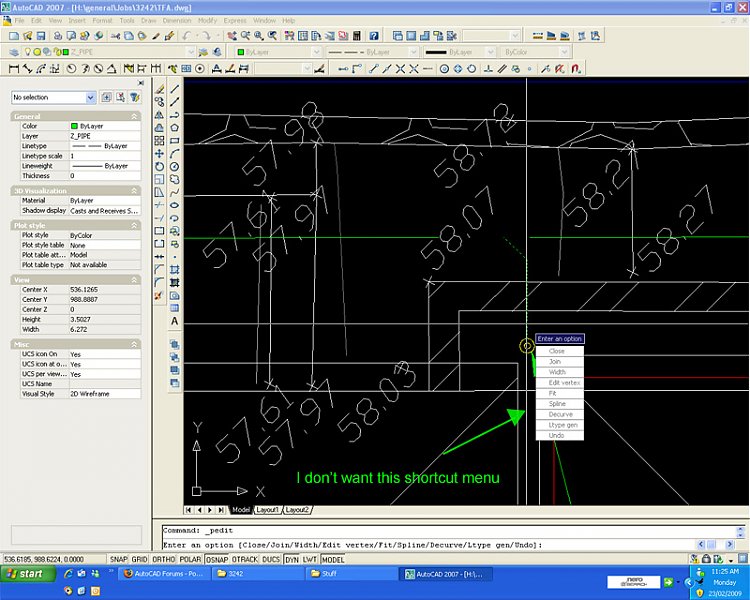Image resolution: width=750 pixels, height=600 pixels.
Task: Select the Line draw tool
Action: click(175, 89)
